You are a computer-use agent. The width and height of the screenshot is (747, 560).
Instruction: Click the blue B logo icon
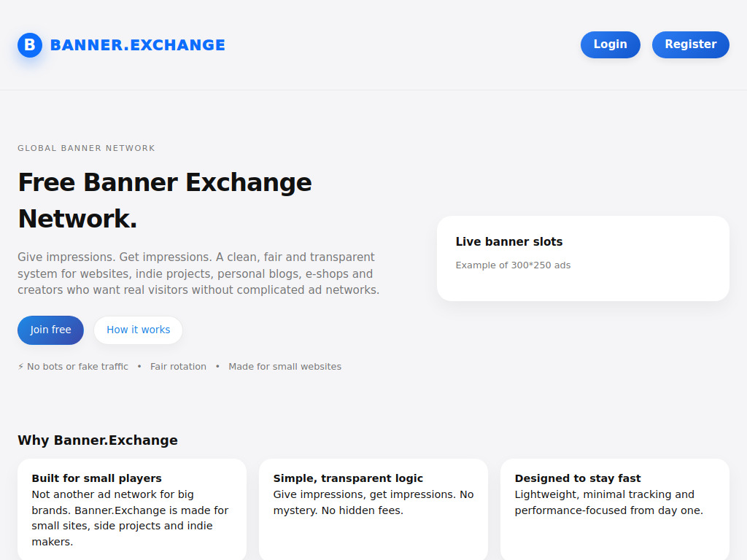29,44
